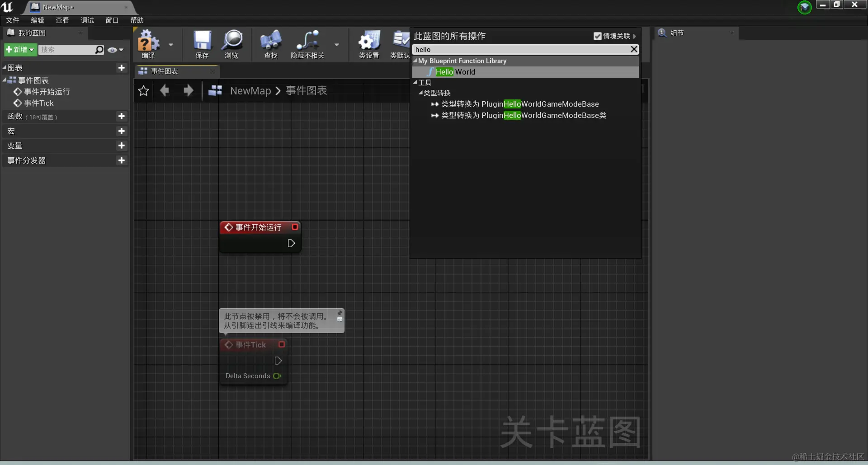The width and height of the screenshot is (868, 465).
Task: Open the 新增 add new dropdown
Action: [20, 50]
